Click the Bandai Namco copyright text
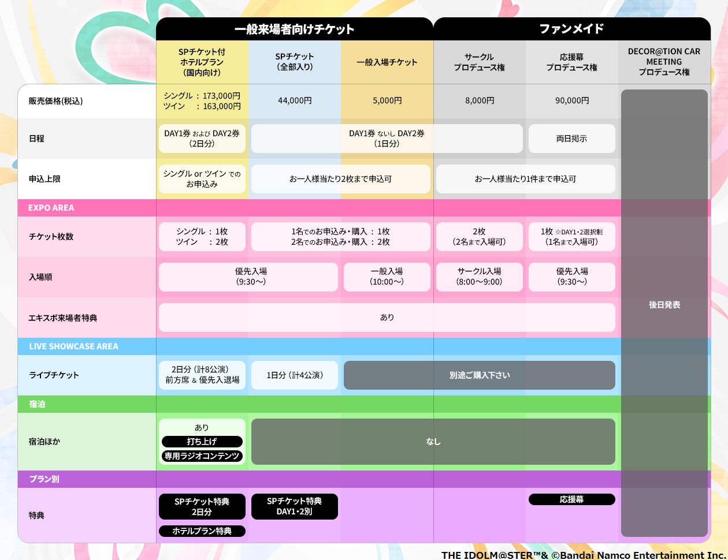The image size is (728, 560). click(x=584, y=555)
